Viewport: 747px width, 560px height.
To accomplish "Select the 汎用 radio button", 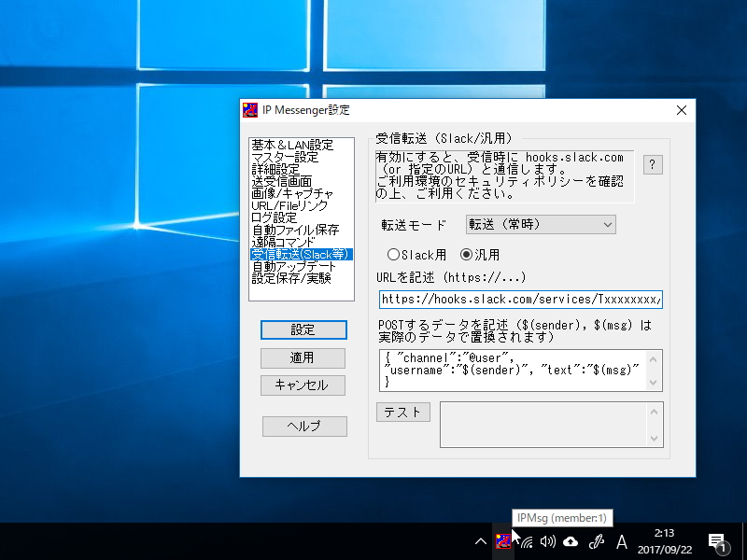I will [x=480, y=255].
